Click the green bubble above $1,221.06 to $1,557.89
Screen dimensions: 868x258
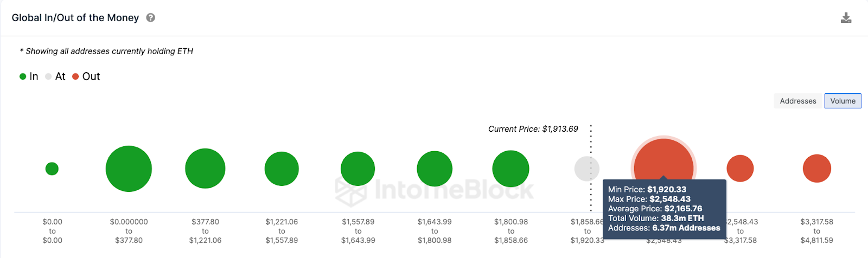pyautogui.click(x=282, y=169)
